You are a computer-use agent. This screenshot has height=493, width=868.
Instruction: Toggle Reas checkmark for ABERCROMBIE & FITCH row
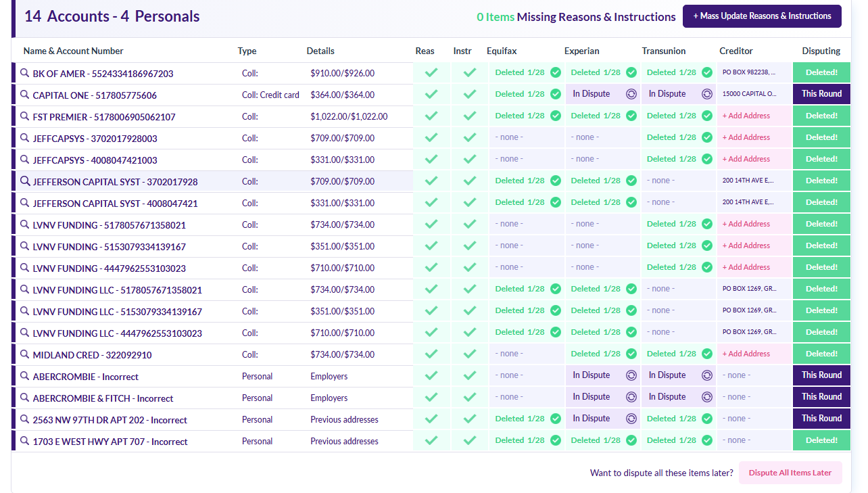click(431, 398)
